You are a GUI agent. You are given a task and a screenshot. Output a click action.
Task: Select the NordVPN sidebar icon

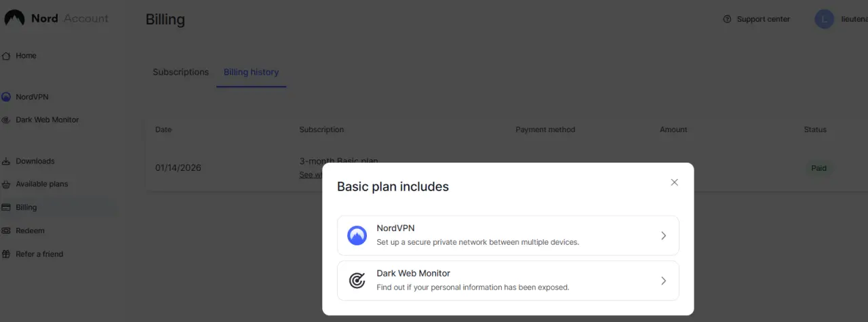tap(6, 97)
